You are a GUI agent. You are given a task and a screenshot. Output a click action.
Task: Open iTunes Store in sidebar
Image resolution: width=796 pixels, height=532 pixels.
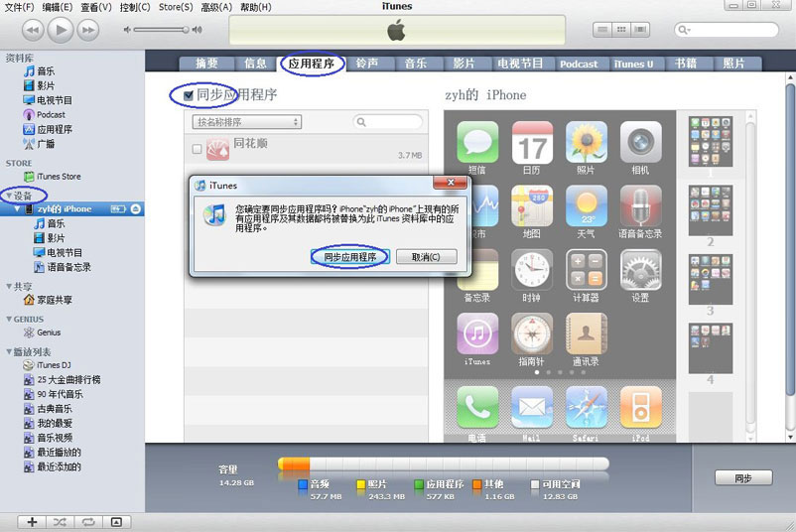(53, 177)
